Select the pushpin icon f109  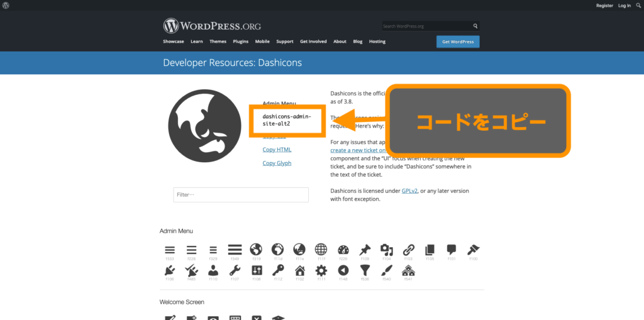[365, 250]
